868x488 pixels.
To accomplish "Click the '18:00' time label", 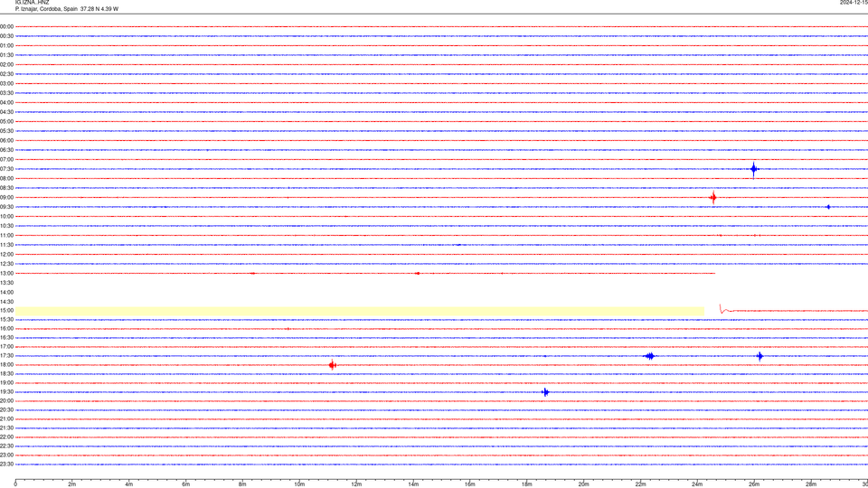I will tap(6, 365).
